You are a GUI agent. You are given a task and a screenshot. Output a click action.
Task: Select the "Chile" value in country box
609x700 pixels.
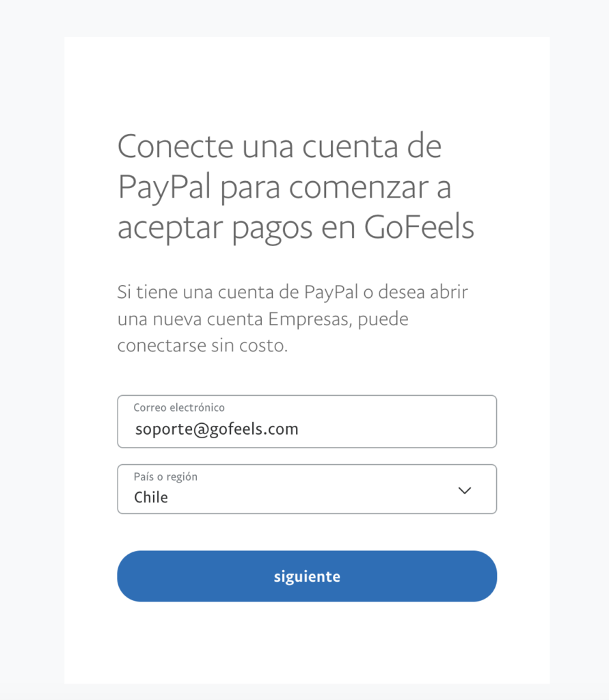[151, 498]
